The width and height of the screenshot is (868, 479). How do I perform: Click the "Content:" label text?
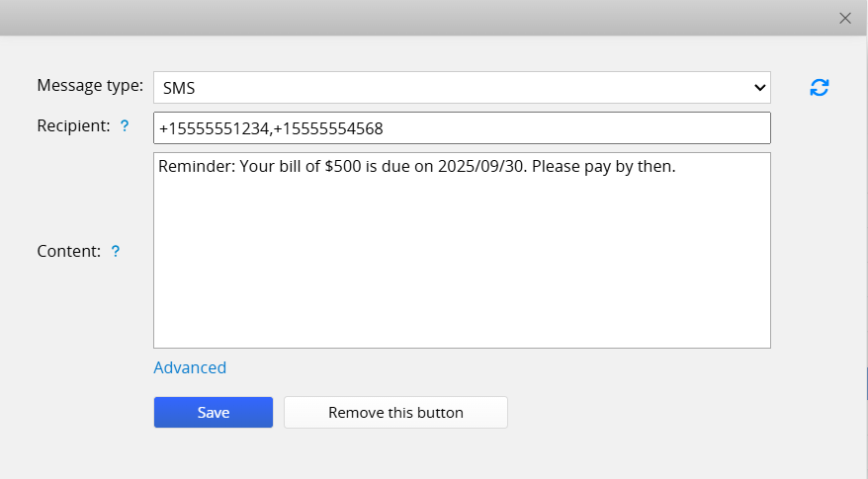tap(69, 251)
